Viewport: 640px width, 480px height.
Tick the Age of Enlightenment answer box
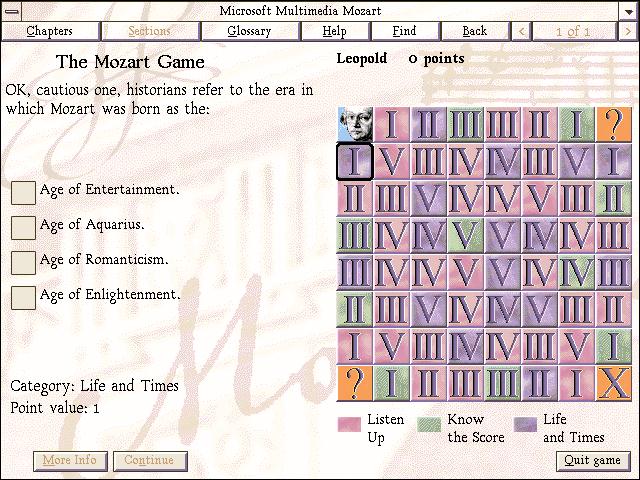(x=23, y=298)
